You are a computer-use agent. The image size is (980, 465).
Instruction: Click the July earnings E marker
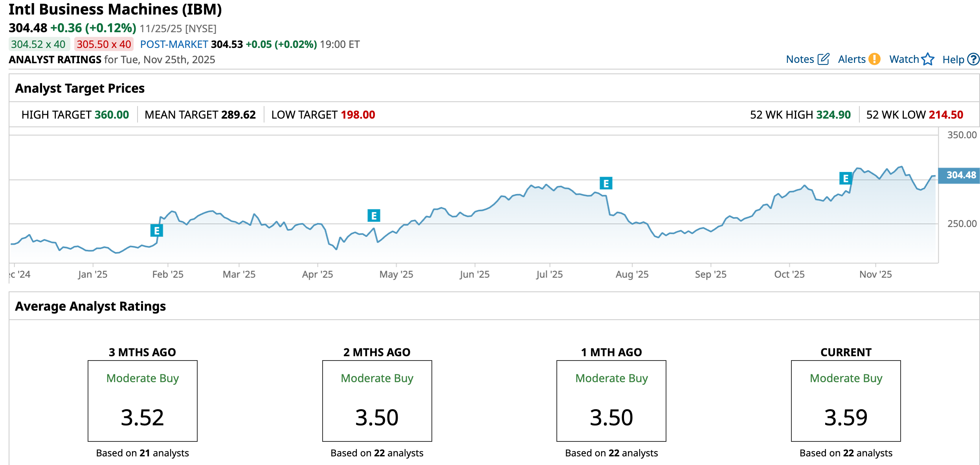606,183
